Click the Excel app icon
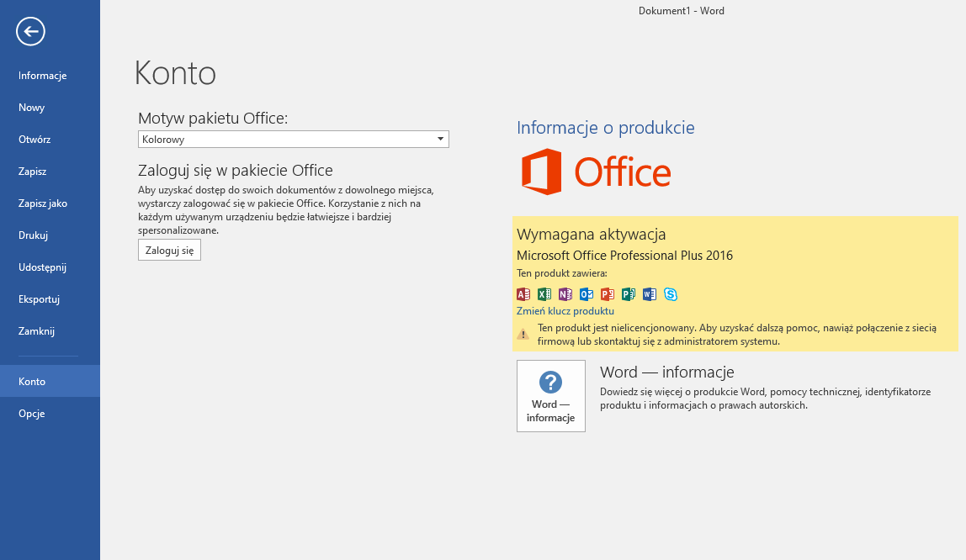This screenshot has height=560, width=966. coord(544,294)
